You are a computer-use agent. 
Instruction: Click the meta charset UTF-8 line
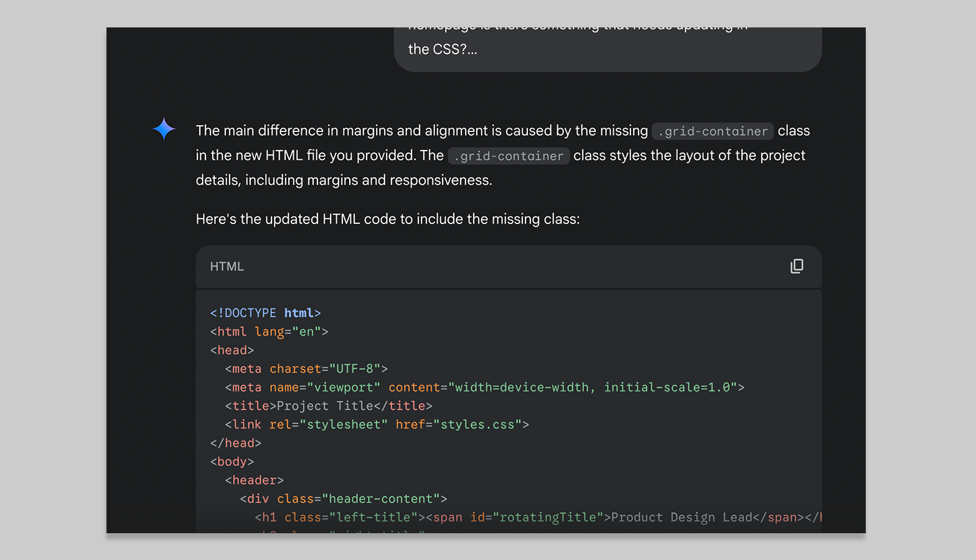(x=306, y=369)
